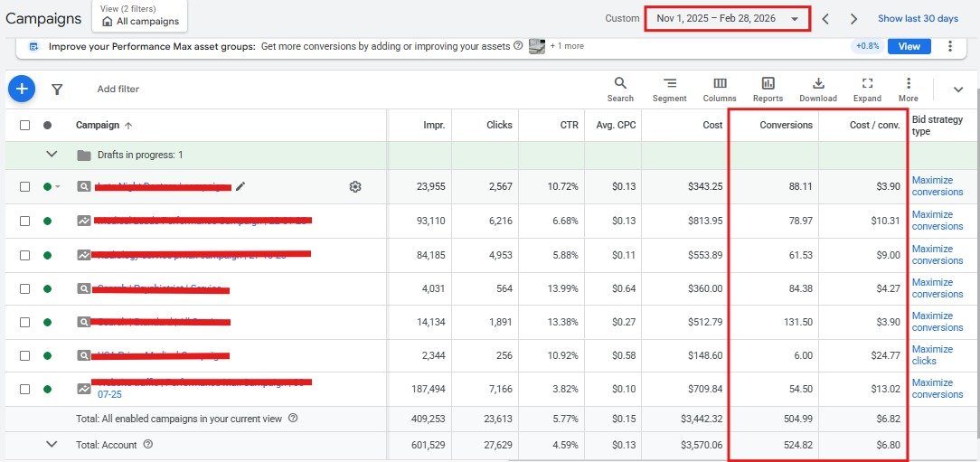Click Show last 30 days link
Image resolution: width=980 pixels, height=462 pixels.
coord(918,19)
